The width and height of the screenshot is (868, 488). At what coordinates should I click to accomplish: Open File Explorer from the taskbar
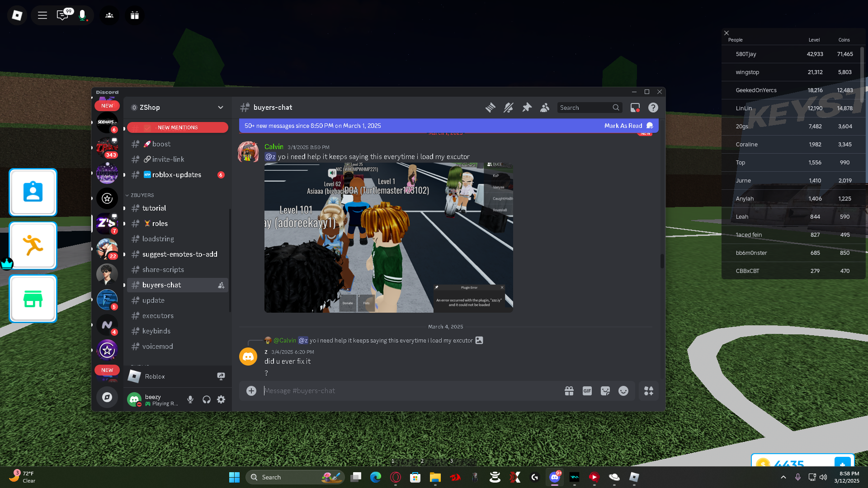435,477
